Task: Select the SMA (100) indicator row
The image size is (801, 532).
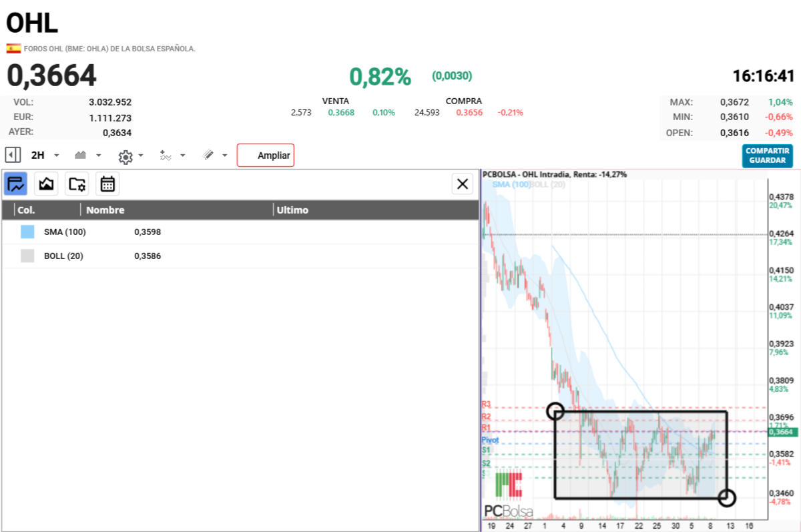Action: point(240,232)
